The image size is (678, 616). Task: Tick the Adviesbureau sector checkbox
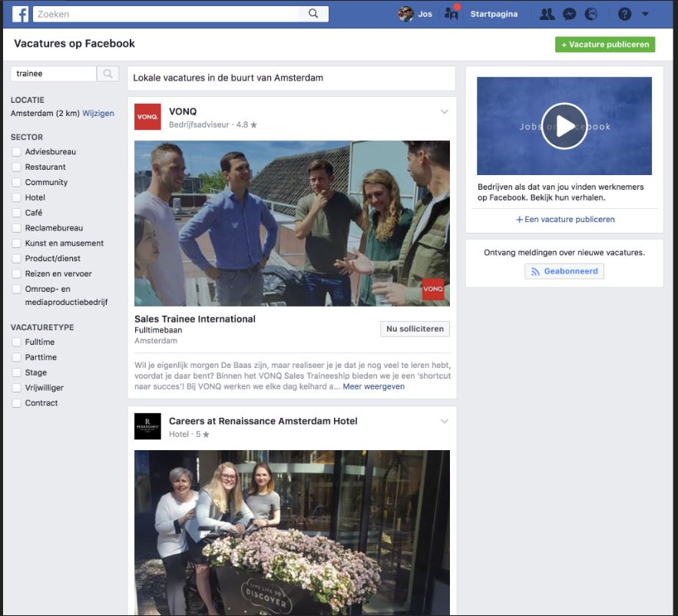(16, 152)
